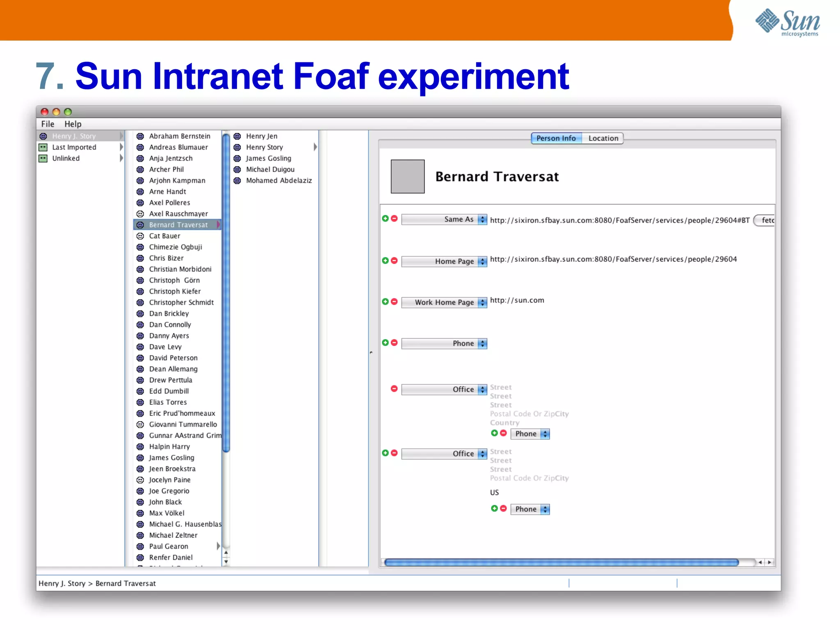Click green plus icon beside Same As
The height and width of the screenshot is (630, 840).
[385, 219]
